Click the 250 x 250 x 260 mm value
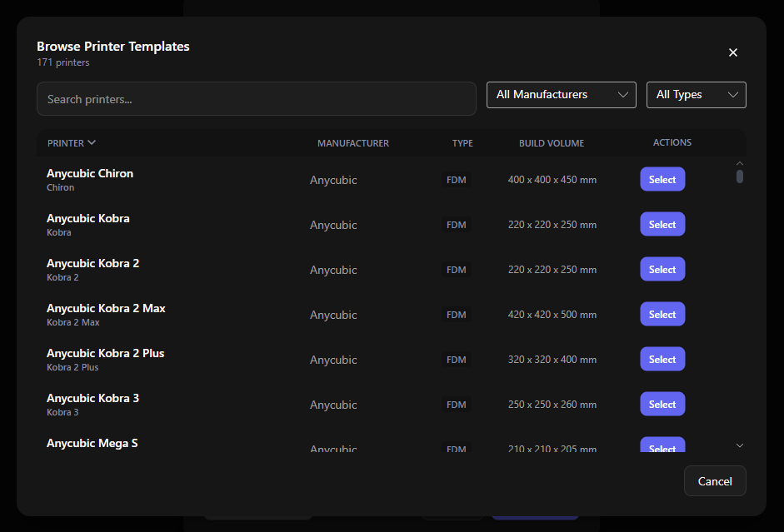The image size is (784, 532). click(x=552, y=404)
